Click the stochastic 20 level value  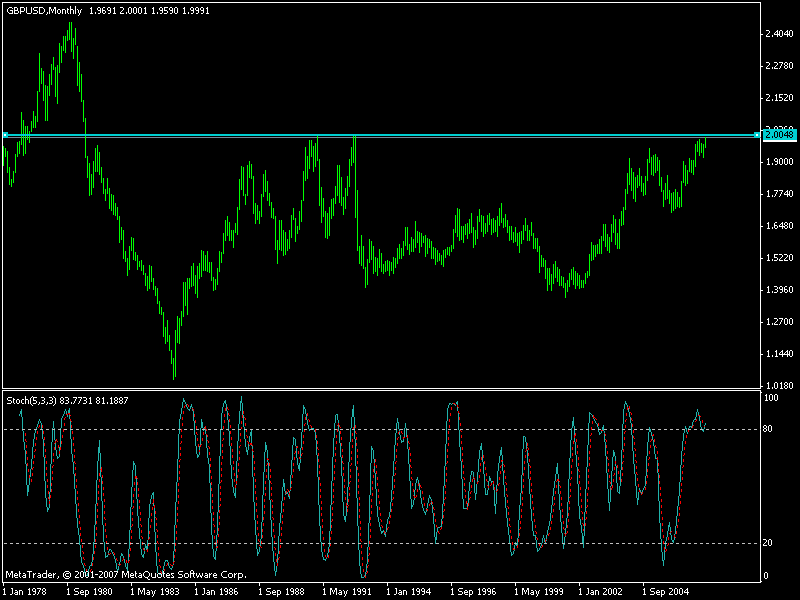click(768, 543)
